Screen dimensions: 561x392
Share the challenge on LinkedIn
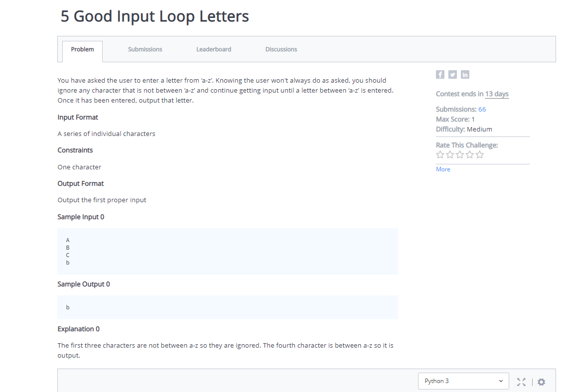point(465,74)
